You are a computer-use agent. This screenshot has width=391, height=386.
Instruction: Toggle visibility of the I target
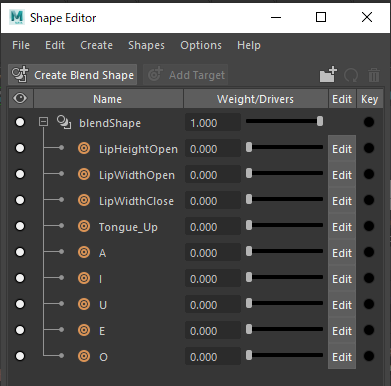(x=20, y=278)
